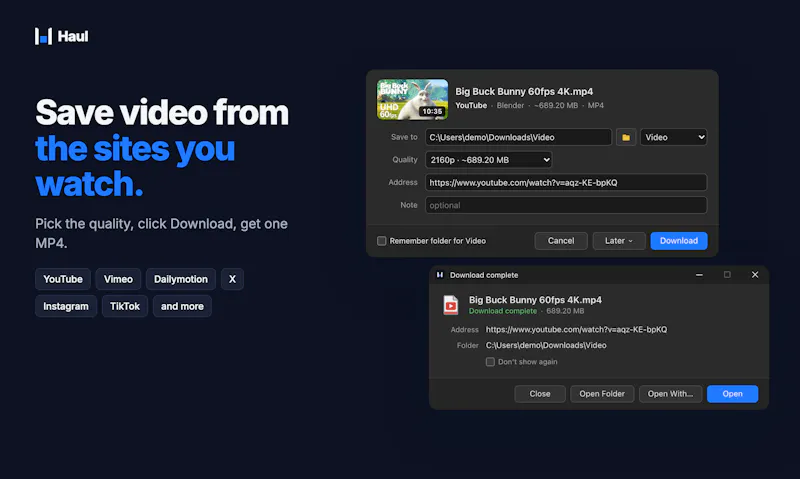This screenshot has width=800, height=479.
Task: Click the 'and more' chip
Action: (x=182, y=306)
